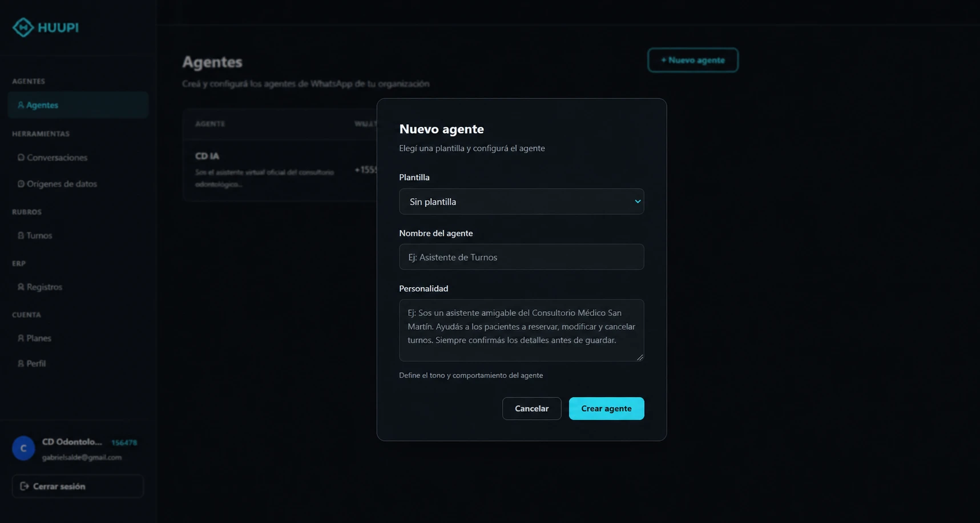This screenshot has width=980, height=523.
Task: Click inside the Personalidad text area
Action: click(521, 330)
